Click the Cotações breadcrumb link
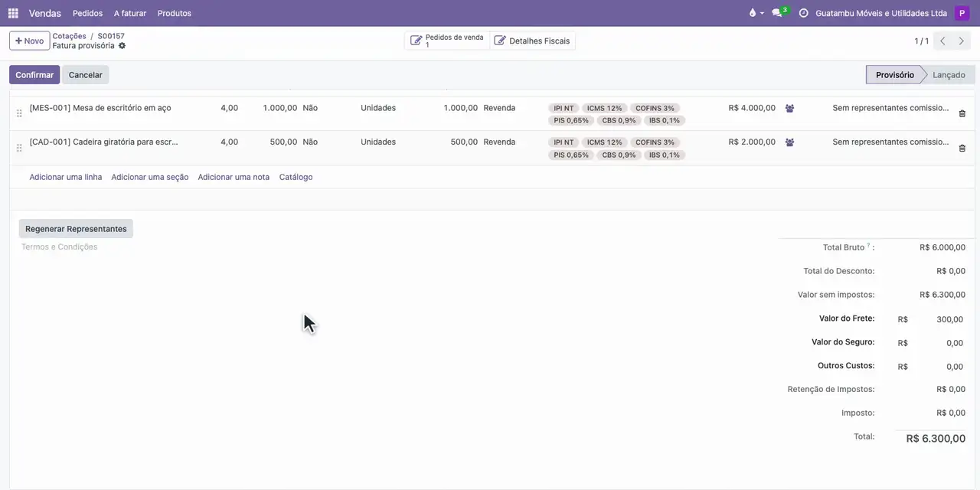 coord(69,36)
